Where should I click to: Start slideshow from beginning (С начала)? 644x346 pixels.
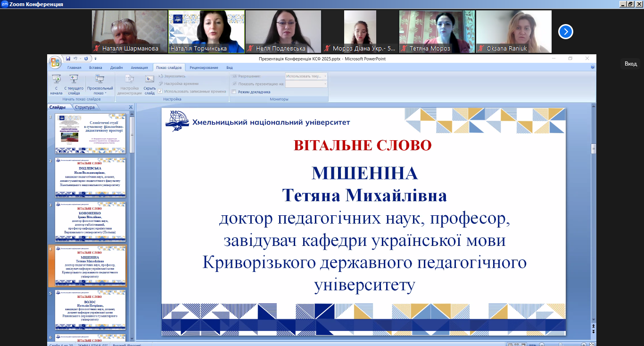point(56,84)
